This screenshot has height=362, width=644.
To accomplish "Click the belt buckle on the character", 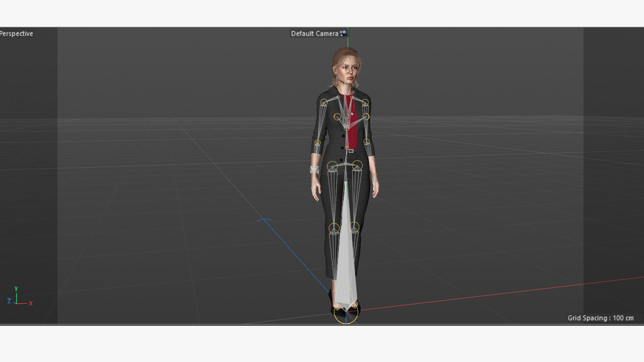I will [351, 151].
